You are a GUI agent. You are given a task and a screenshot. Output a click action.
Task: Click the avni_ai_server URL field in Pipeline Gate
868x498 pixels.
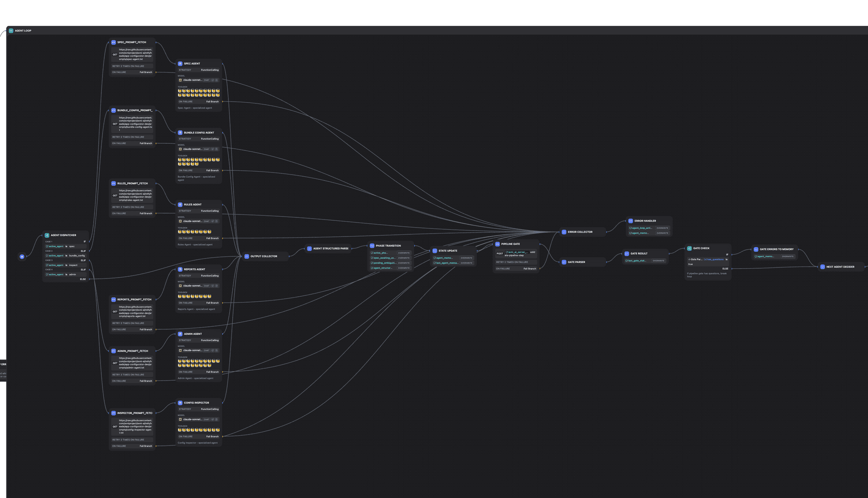click(x=518, y=253)
